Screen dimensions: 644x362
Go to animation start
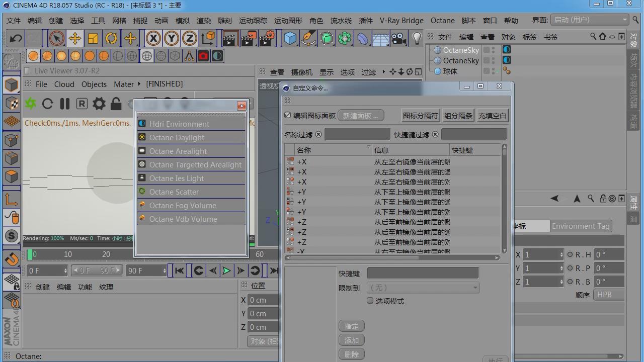(x=179, y=270)
